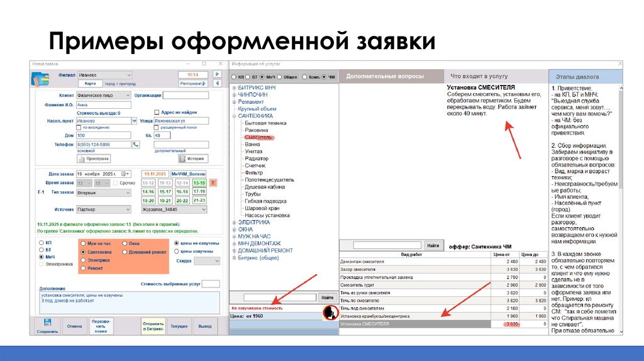Click the Текущие button
The width and height of the screenshot is (644, 361).
tap(179, 326)
